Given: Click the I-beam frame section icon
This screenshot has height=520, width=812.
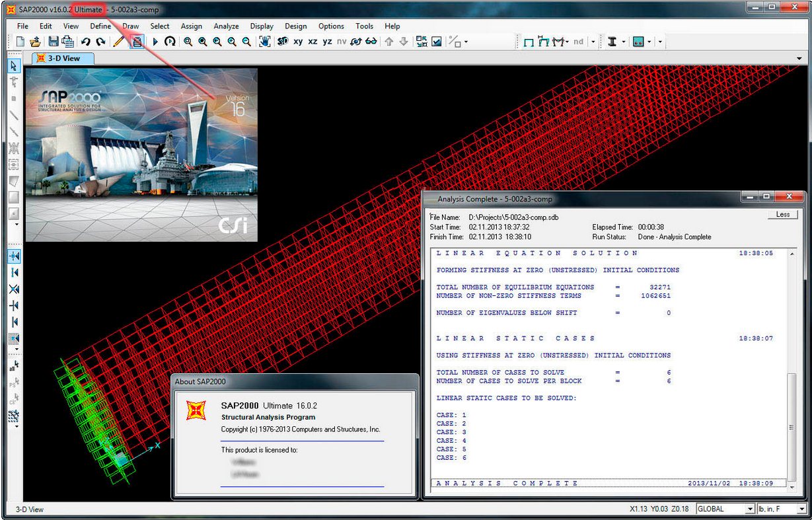Looking at the screenshot, I should click(612, 41).
